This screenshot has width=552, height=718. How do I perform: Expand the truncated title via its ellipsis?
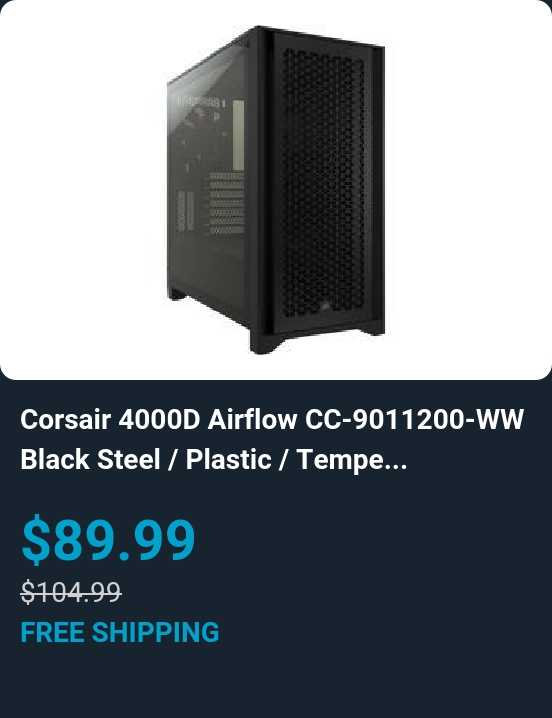[x=396, y=461]
